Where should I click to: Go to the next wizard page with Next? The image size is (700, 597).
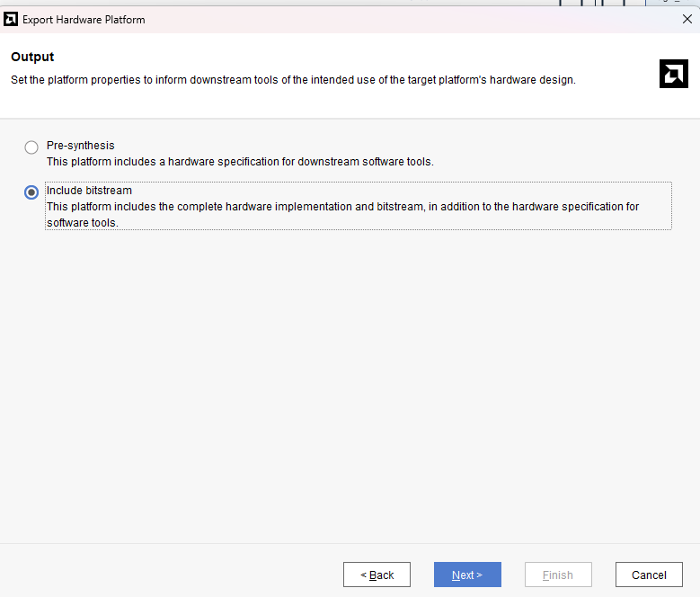pos(467,575)
